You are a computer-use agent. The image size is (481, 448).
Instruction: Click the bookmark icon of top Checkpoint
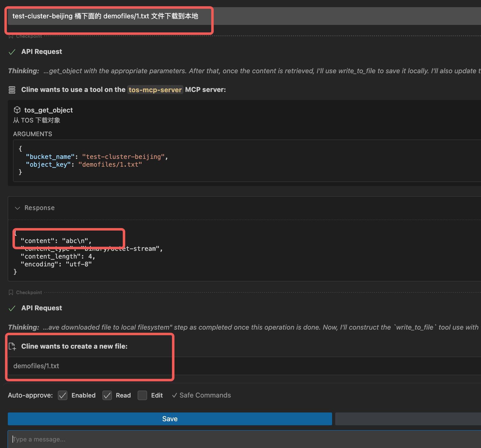tap(11, 36)
